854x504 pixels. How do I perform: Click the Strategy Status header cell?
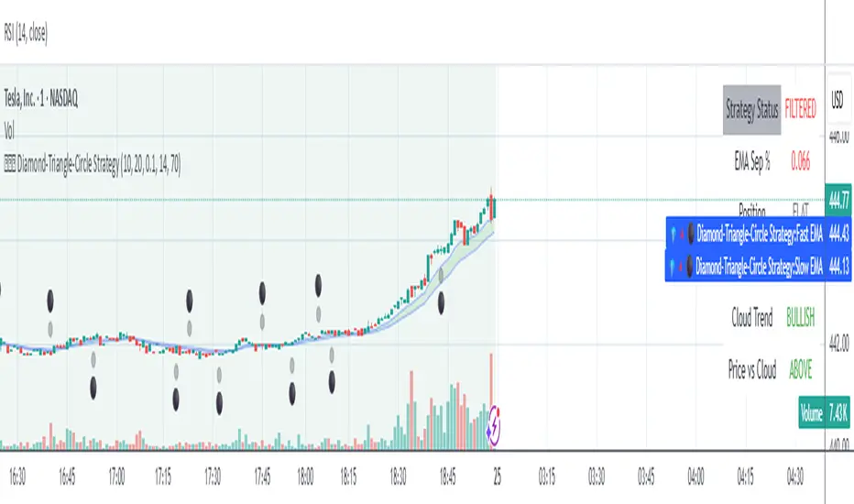[751, 110]
